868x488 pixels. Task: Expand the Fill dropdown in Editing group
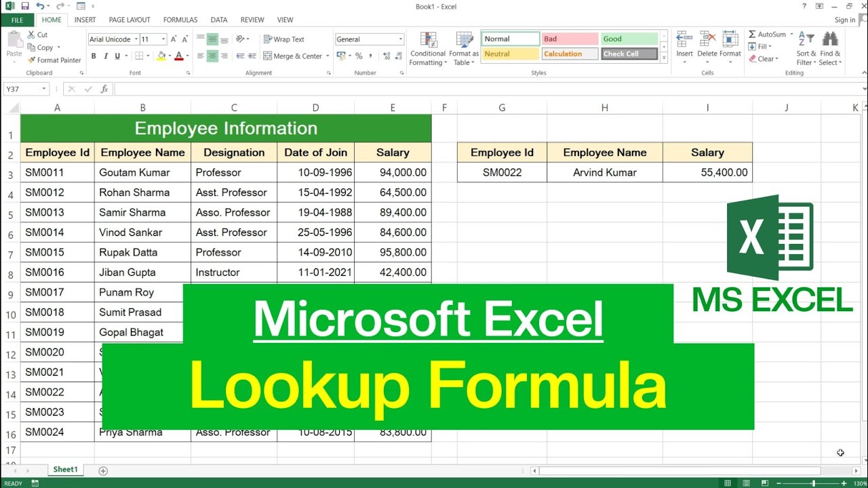(x=771, y=47)
